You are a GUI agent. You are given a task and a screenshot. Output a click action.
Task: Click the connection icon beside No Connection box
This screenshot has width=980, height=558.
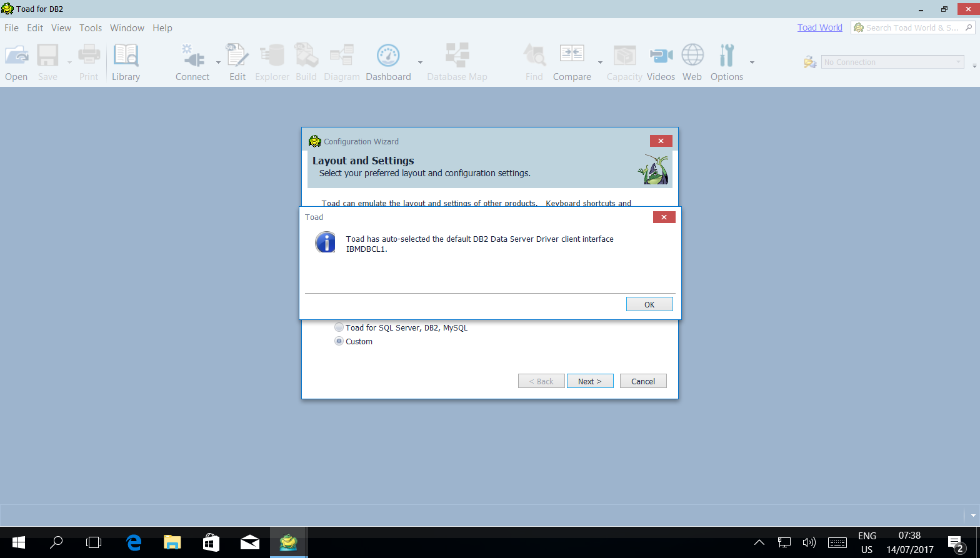[810, 62]
